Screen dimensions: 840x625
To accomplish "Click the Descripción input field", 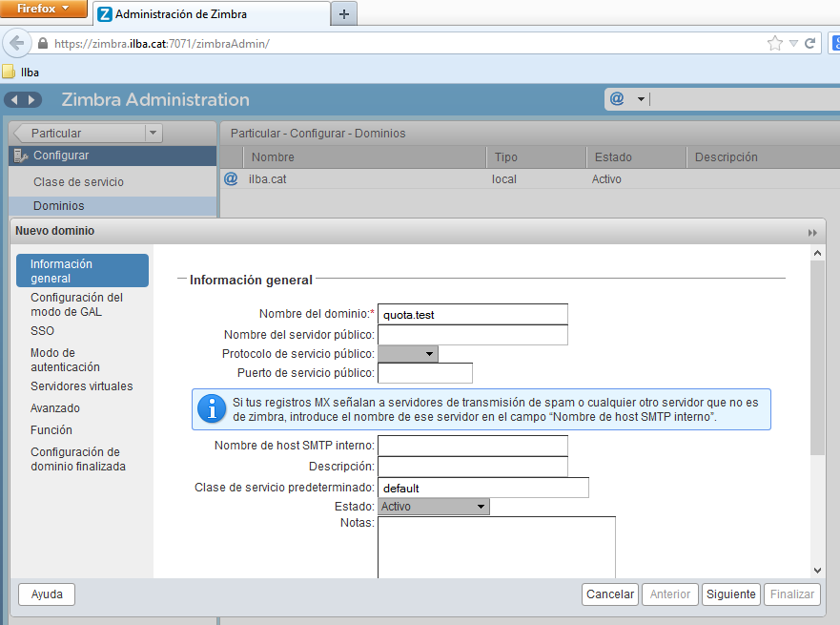I will click(x=473, y=467).
